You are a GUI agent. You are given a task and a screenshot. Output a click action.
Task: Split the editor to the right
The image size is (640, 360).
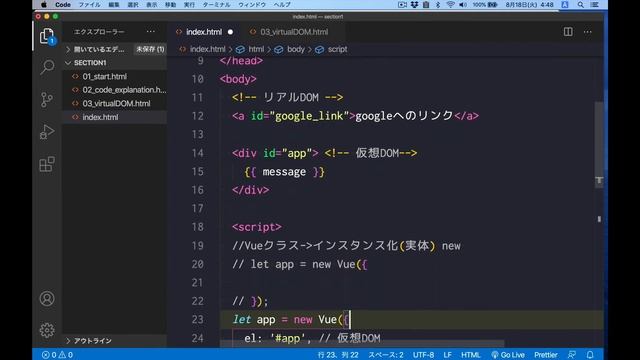[x=568, y=32]
